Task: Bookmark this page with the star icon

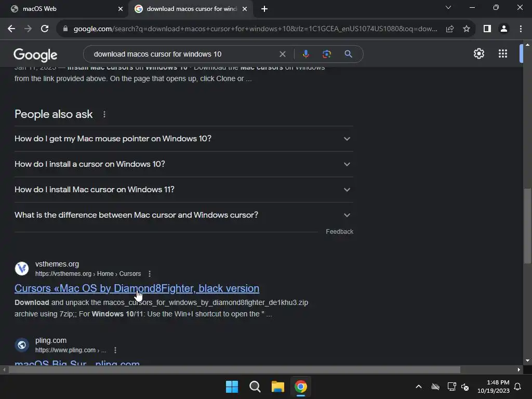Action: 467,29
